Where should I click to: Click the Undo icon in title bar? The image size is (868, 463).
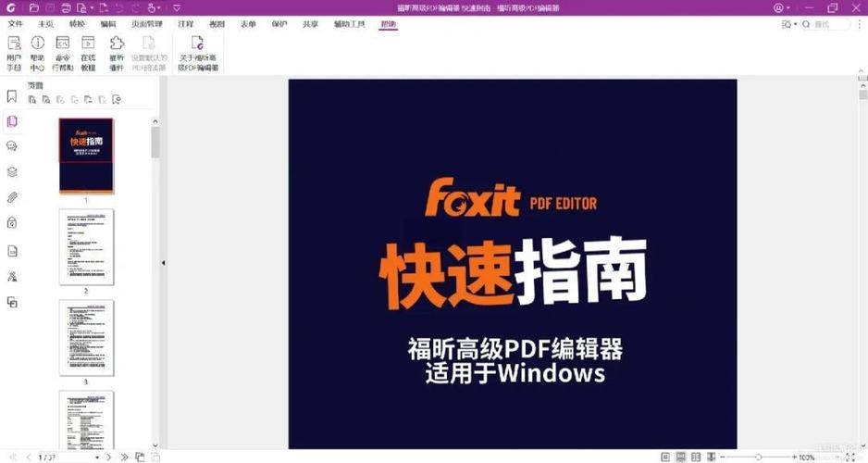click(119, 7)
